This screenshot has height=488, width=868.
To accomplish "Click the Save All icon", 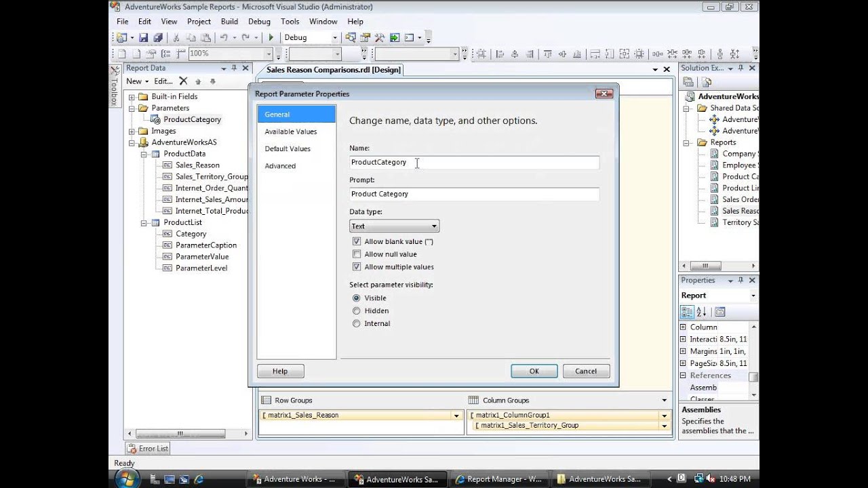I will [x=158, y=38].
